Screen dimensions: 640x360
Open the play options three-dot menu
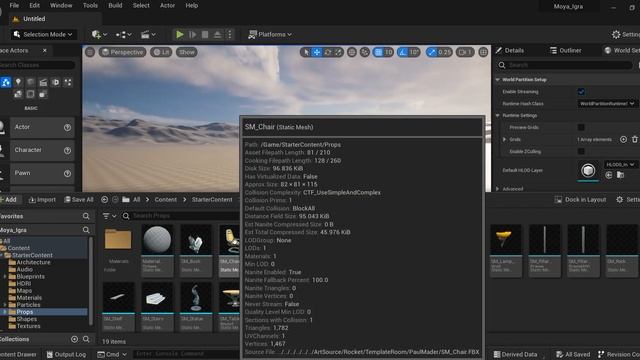click(x=230, y=35)
